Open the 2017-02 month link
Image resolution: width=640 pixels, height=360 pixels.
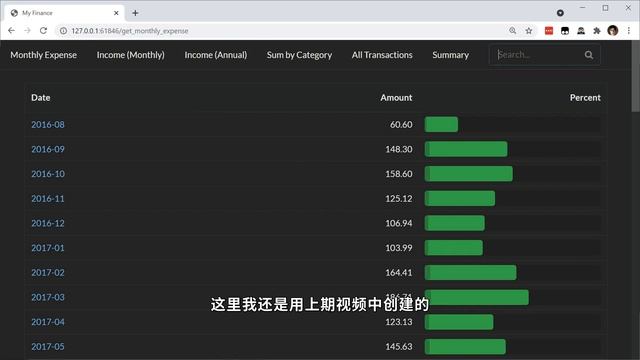tap(48, 272)
